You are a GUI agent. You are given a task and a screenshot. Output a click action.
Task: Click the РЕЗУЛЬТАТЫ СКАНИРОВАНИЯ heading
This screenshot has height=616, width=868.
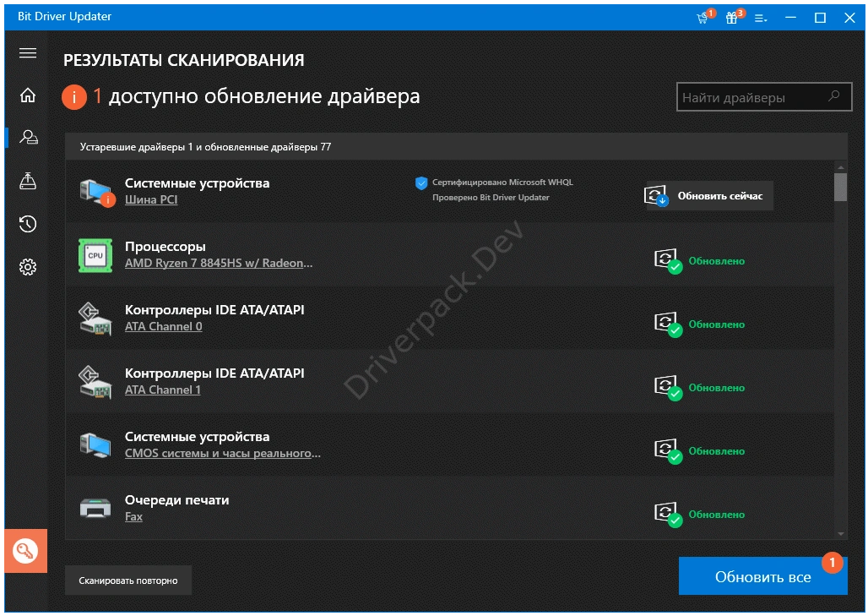pyautogui.click(x=184, y=60)
